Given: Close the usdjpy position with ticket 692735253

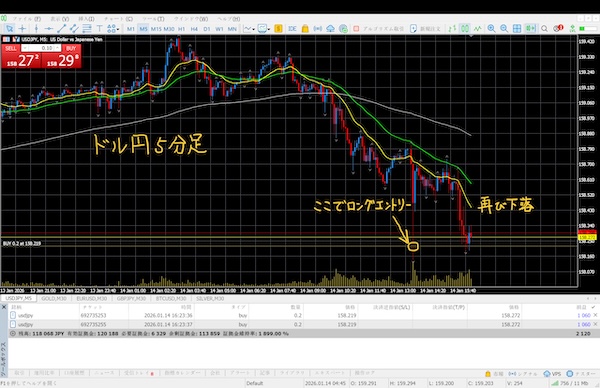Looking at the screenshot, I should (595, 315).
